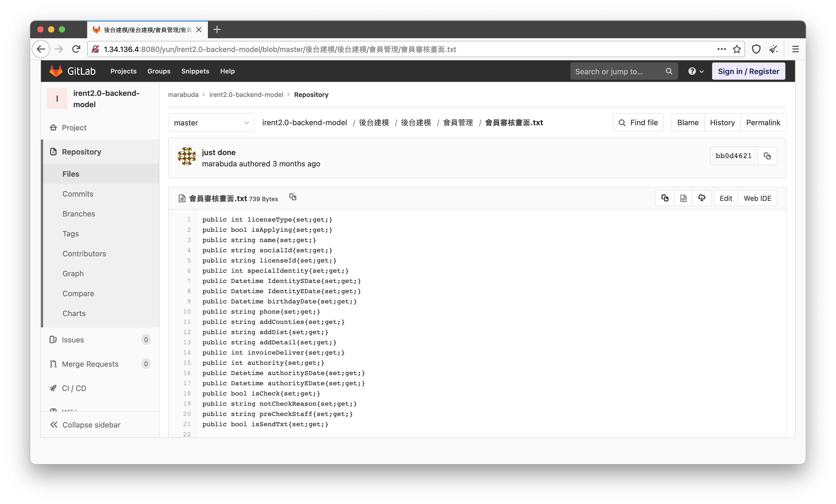The height and width of the screenshot is (504, 836).
Task: Click Repository in the breadcrumb
Action: 311,94
